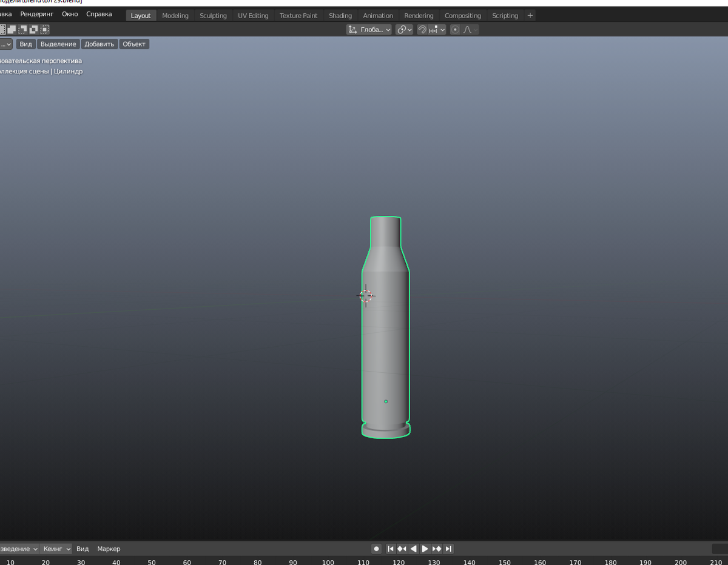
Task: Switch to the Texture Paint workspace tab
Action: tap(298, 15)
